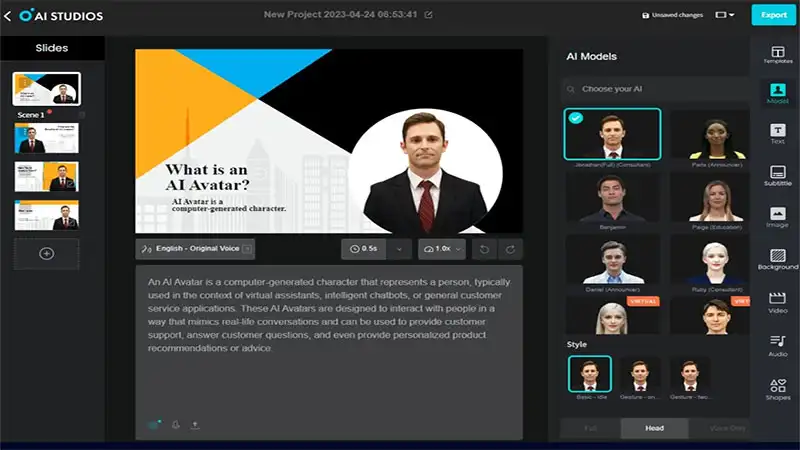The width and height of the screenshot is (800, 450).
Task: Click the AI Models panel heading
Action: pyautogui.click(x=591, y=57)
